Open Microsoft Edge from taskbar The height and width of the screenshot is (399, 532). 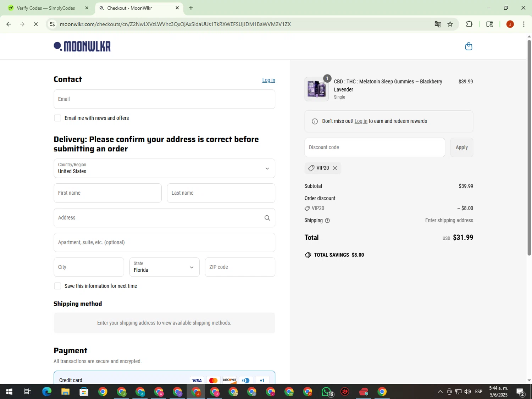tap(47, 392)
